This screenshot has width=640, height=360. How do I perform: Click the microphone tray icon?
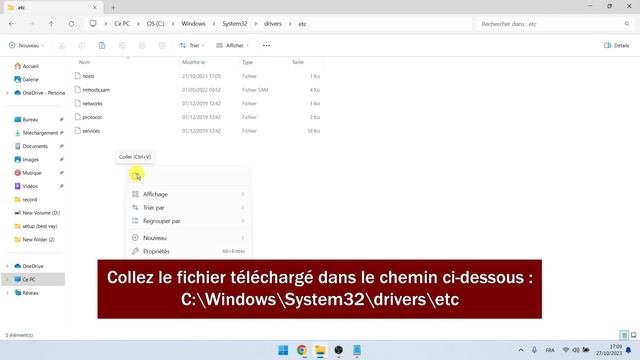534,350
